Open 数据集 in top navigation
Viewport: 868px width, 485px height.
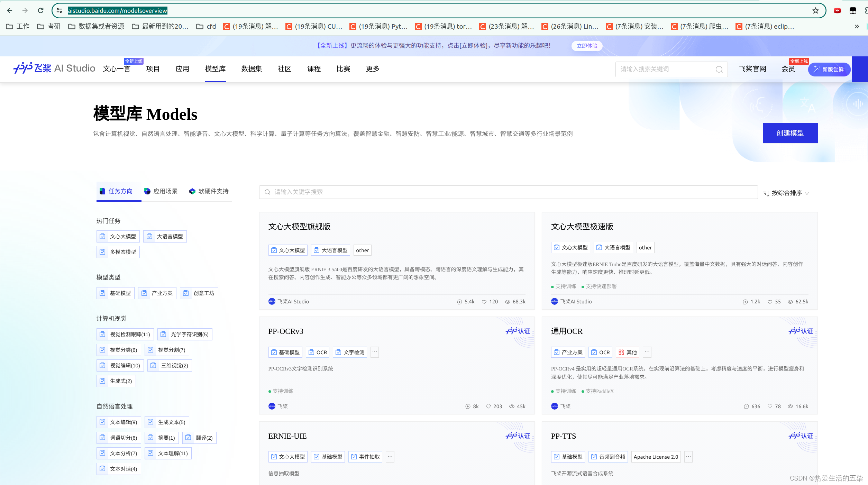pyautogui.click(x=252, y=69)
